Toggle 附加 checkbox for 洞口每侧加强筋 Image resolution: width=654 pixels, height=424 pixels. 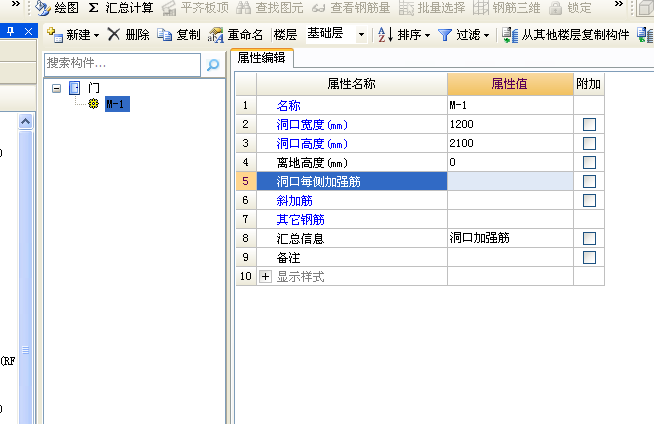tap(589, 181)
